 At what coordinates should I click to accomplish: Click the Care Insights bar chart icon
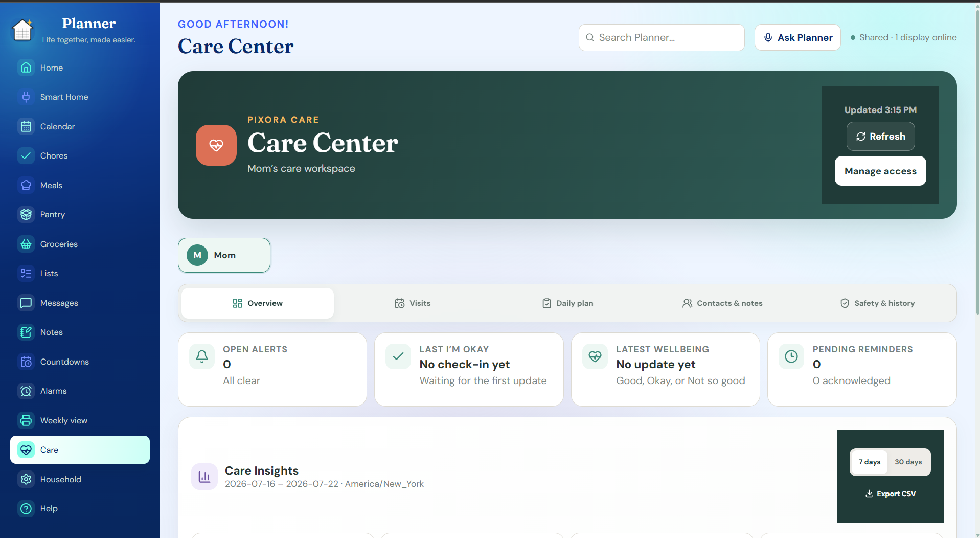click(x=204, y=477)
